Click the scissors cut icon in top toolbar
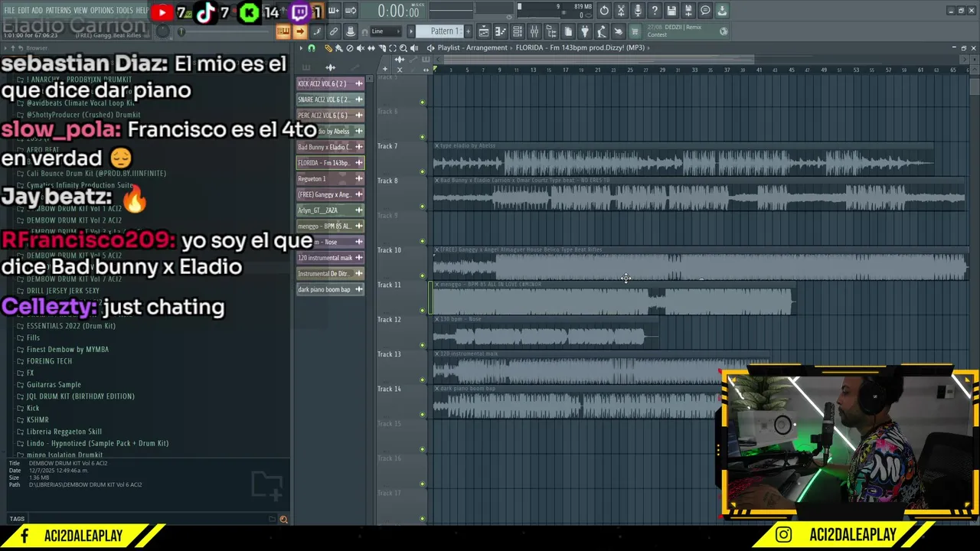 [x=621, y=11]
